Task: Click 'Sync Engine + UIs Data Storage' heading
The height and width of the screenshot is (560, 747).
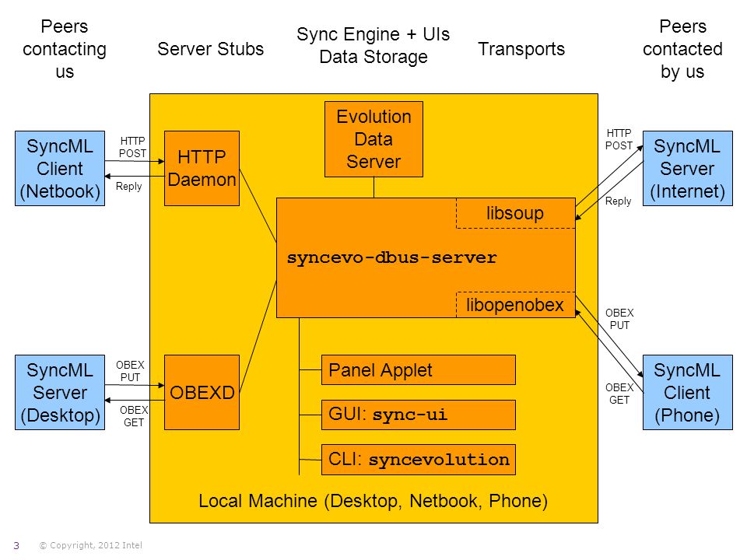Action: click(373, 46)
